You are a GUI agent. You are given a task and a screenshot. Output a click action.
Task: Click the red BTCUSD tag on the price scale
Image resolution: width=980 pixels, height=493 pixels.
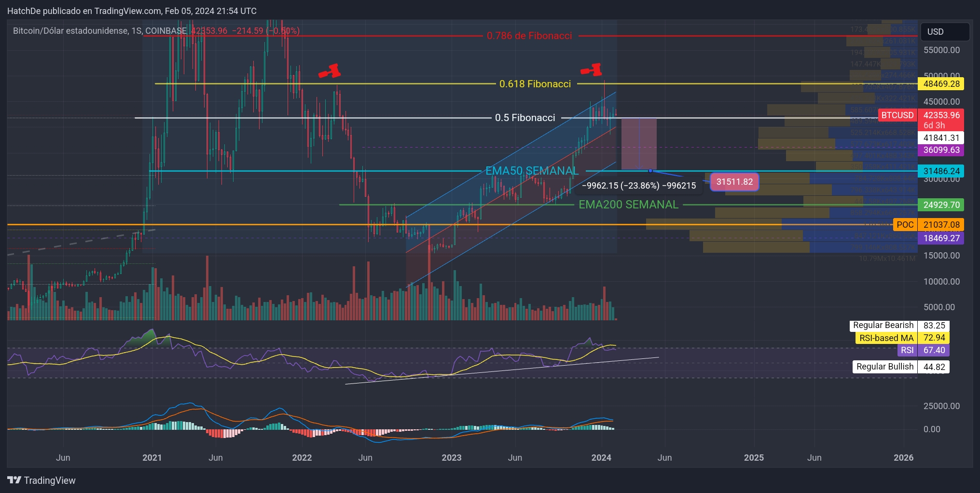(897, 115)
